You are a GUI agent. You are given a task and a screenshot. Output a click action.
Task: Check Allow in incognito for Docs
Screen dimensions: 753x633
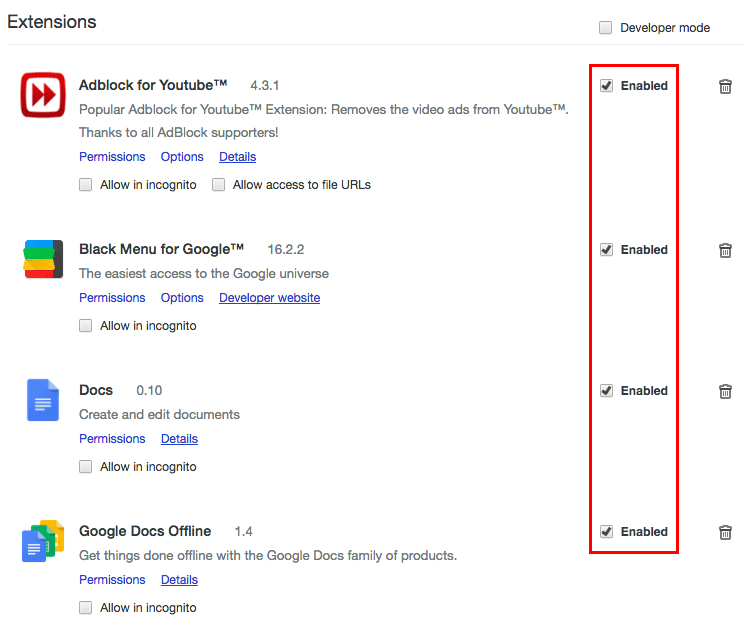click(x=85, y=466)
